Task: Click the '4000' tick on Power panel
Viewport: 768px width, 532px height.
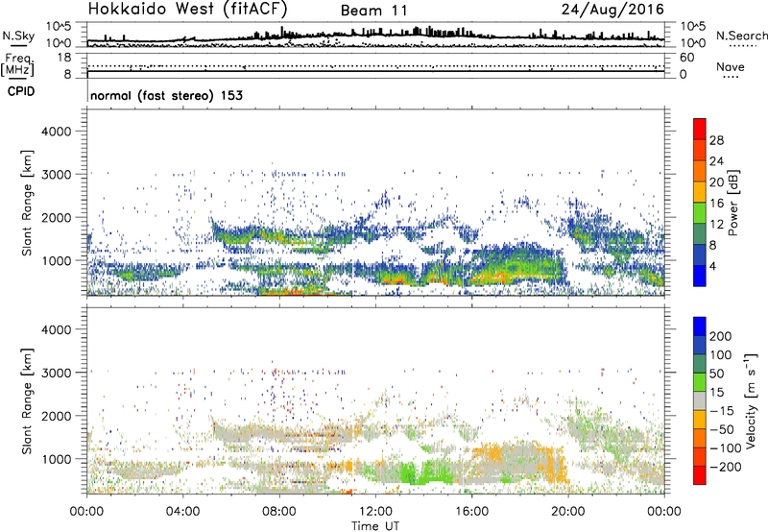Action: coord(56,132)
